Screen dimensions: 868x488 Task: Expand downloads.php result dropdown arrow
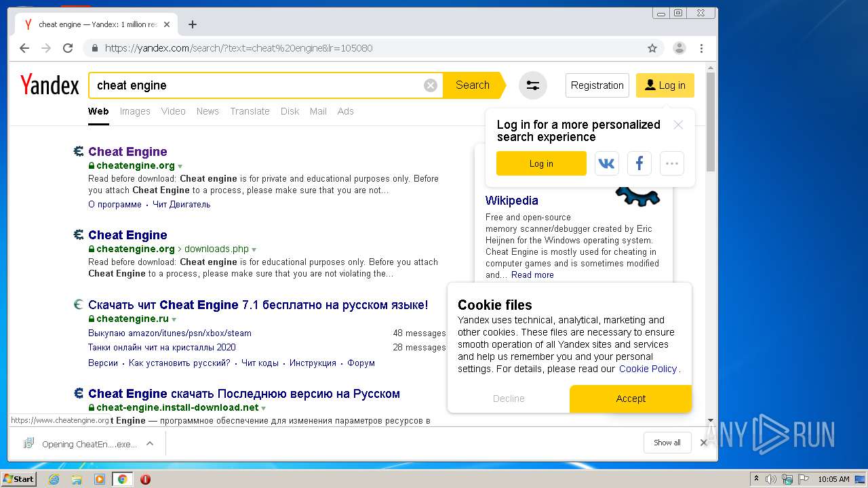click(x=254, y=249)
